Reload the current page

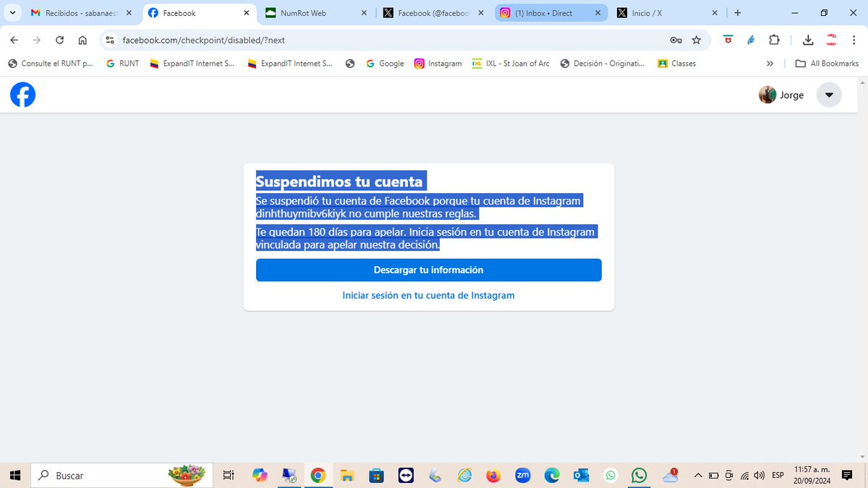pyautogui.click(x=59, y=40)
